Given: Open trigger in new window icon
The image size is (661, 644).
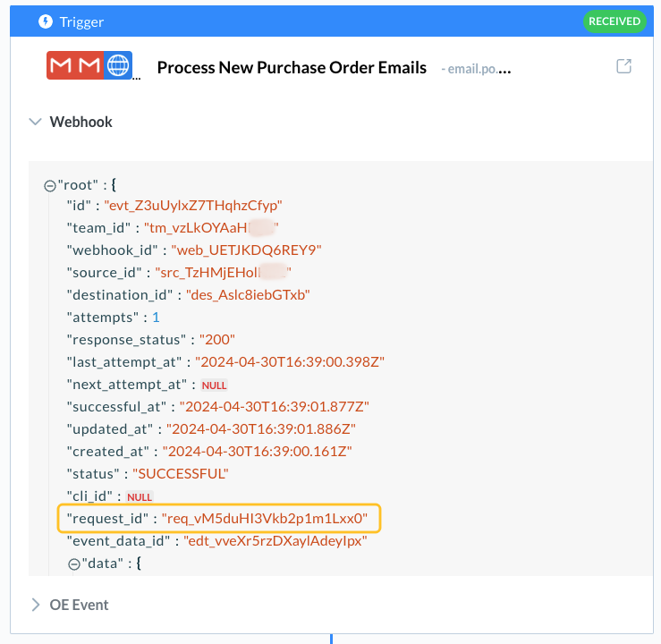Looking at the screenshot, I should pyautogui.click(x=624, y=66).
